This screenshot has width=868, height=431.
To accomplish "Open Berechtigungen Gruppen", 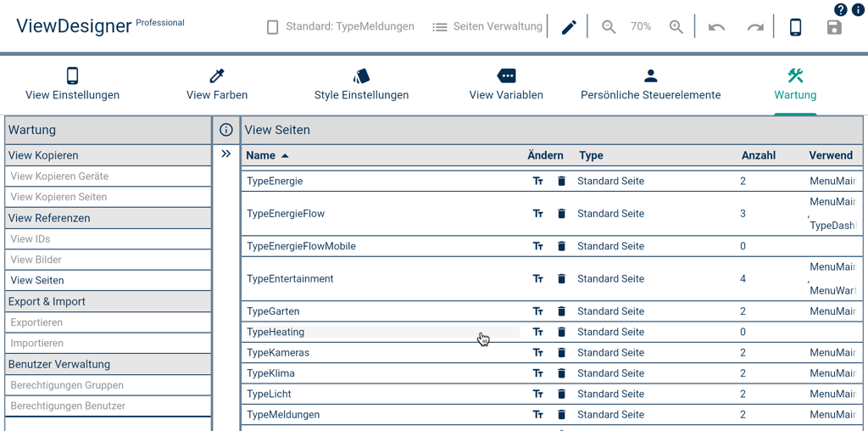I will (108, 385).
